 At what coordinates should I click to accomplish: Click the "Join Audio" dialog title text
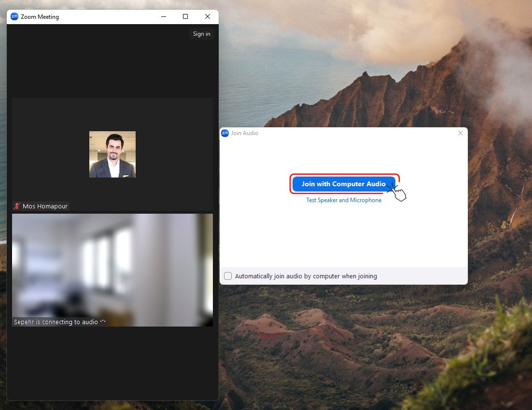pos(244,133)
